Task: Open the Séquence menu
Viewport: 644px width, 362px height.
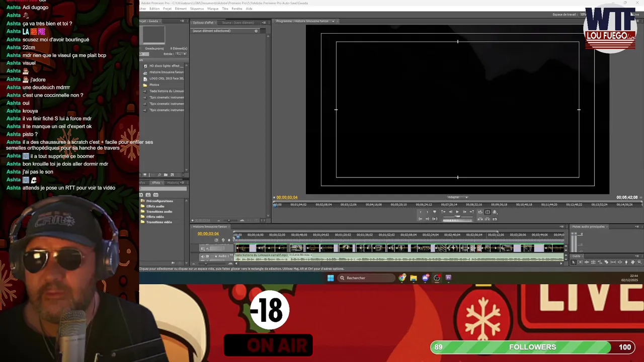Action: click(x=197, y=9)
